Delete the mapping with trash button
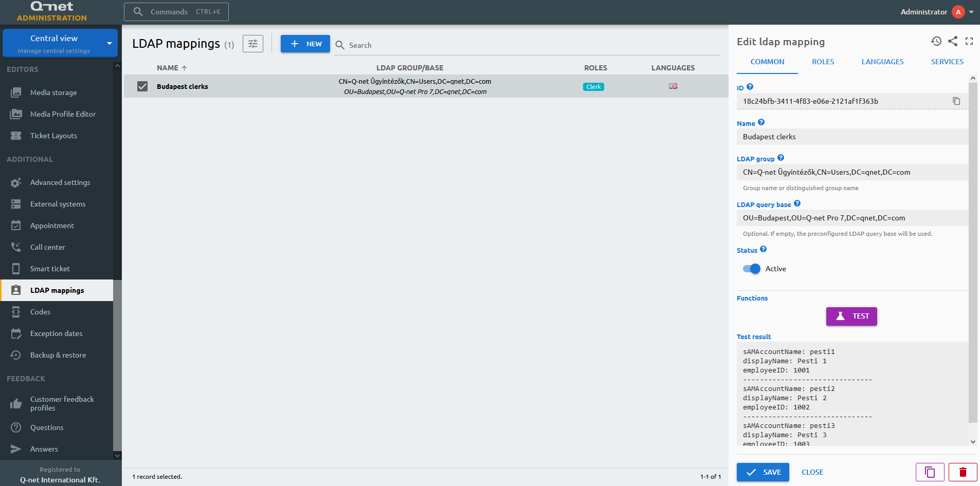Viewport: 980px width, 486px height. tap(963, 472)
